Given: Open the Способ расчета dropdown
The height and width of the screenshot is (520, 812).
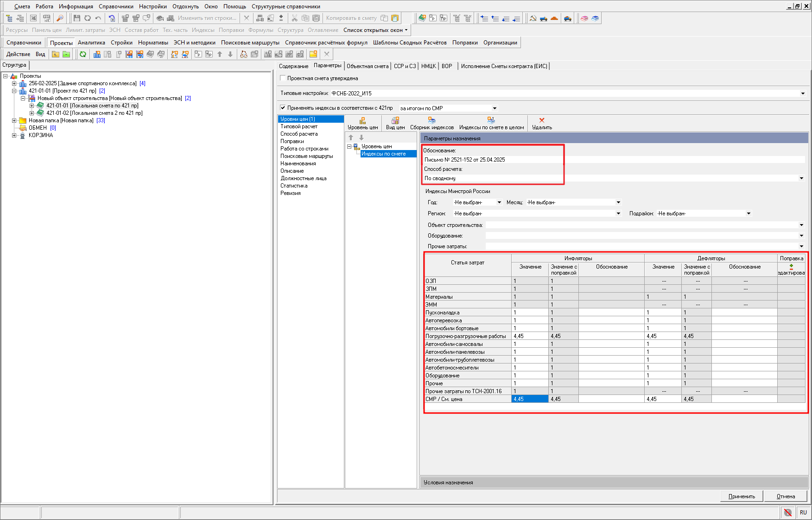Looking at the screenshot, I should [x=801, y=178].
